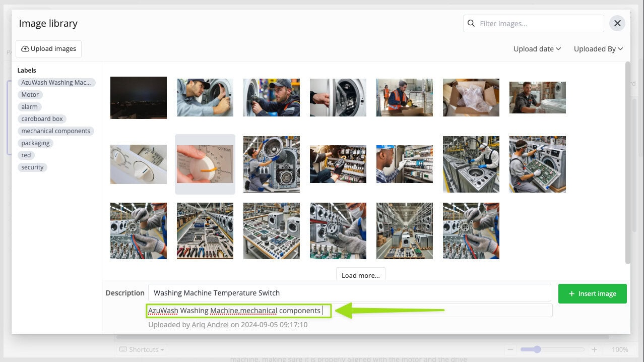Pick the highlighted temperature switch thumbnail
This screenshot has height=362, width=644.
[x=205, y=164]
